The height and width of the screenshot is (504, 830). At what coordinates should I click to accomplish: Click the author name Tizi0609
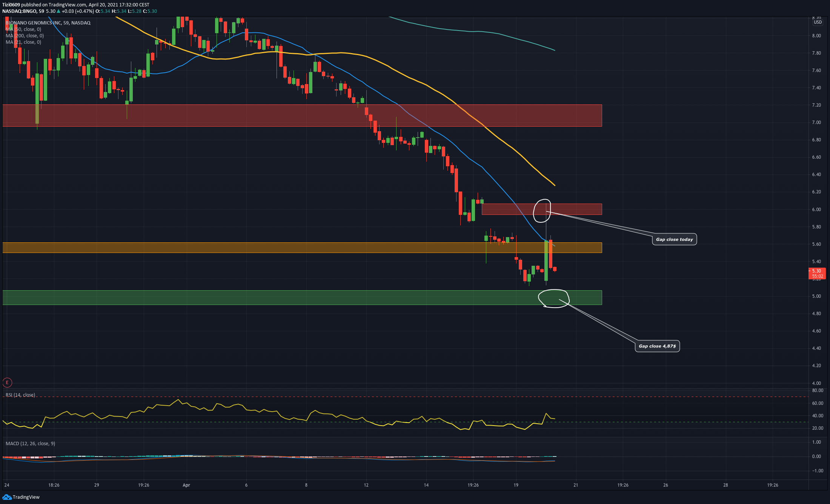[11, 5]
